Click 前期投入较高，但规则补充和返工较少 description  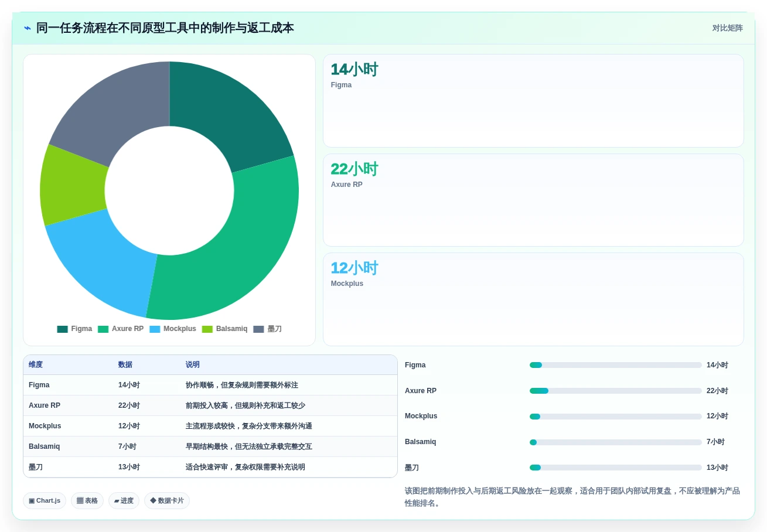pyautogui.click(x=246, y=405)
